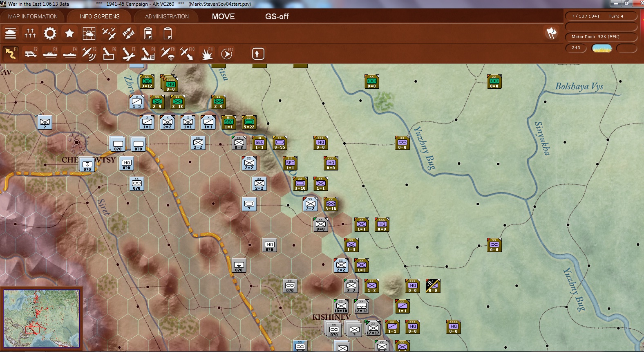Click the 243 admin points value
644x352 pixels.
pyautogui.click(x=576, y=48)
